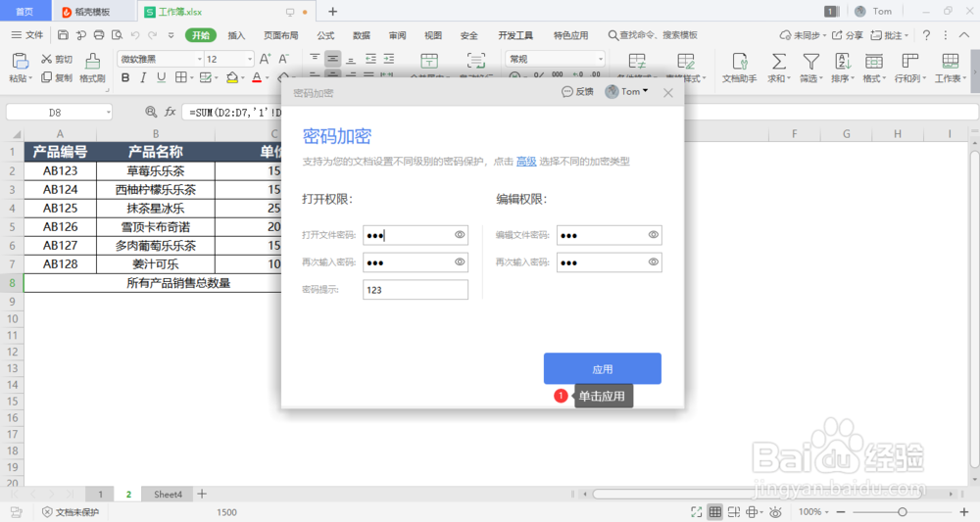The width and height of the screenshot is (980, 522).
Task: Open a new tab with plus icon
Action: (332, 11)
